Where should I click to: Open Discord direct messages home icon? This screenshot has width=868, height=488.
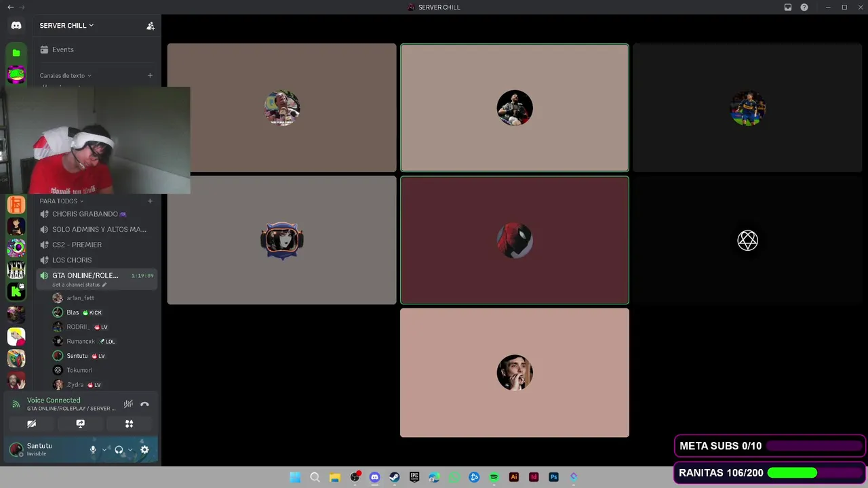(16, 25)
